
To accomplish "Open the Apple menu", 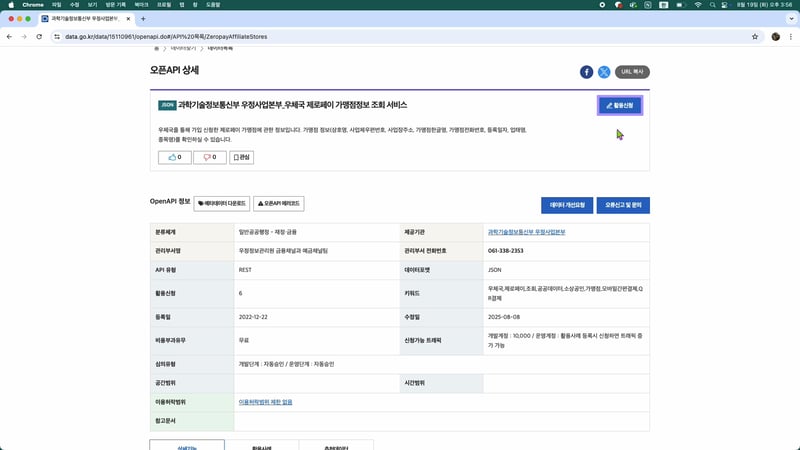I will point(11,5).
